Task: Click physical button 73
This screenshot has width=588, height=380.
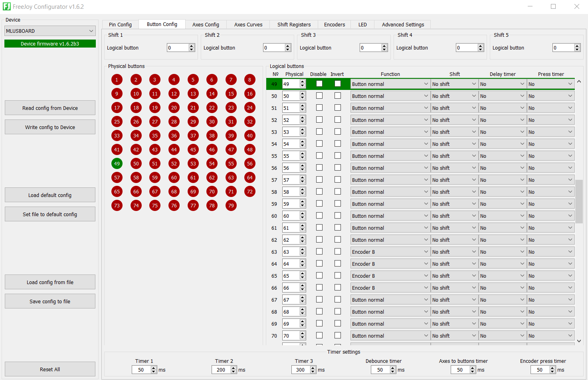Action: pyautogui.click(x=117, y=205)
